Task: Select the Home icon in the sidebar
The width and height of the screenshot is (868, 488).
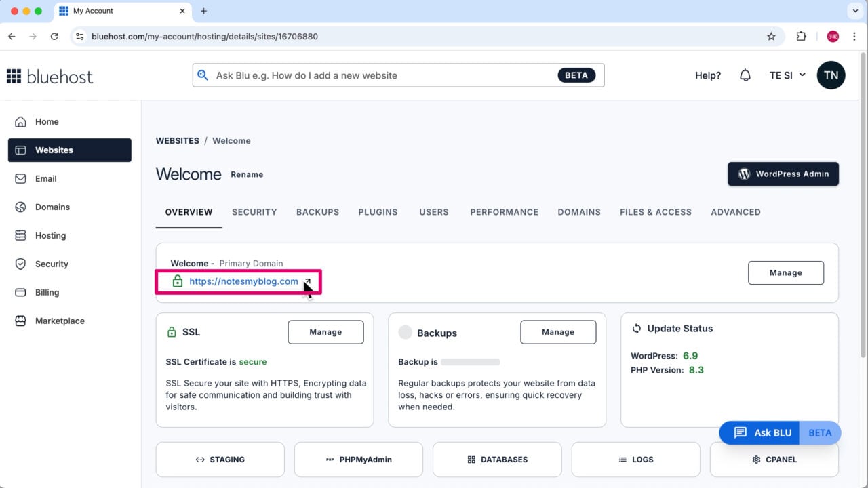Action: pos(22,121)
